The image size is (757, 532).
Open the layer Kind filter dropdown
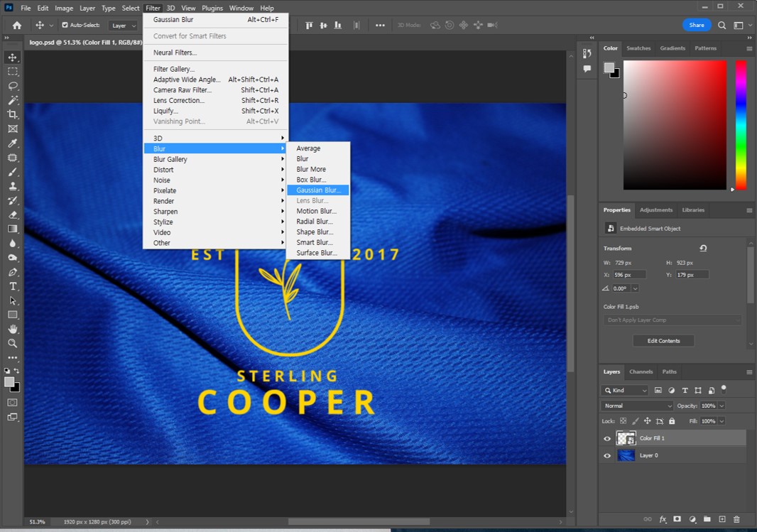click(x=625, y=391)
